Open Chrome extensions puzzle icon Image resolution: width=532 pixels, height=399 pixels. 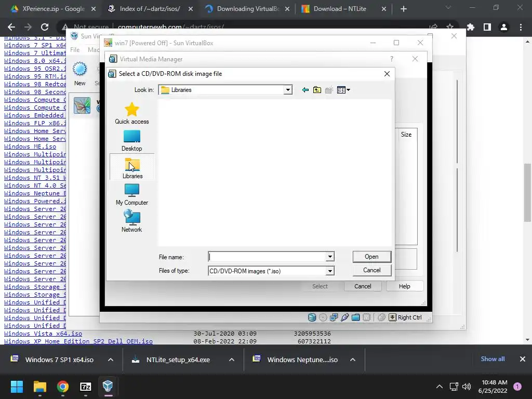[471, 27]
